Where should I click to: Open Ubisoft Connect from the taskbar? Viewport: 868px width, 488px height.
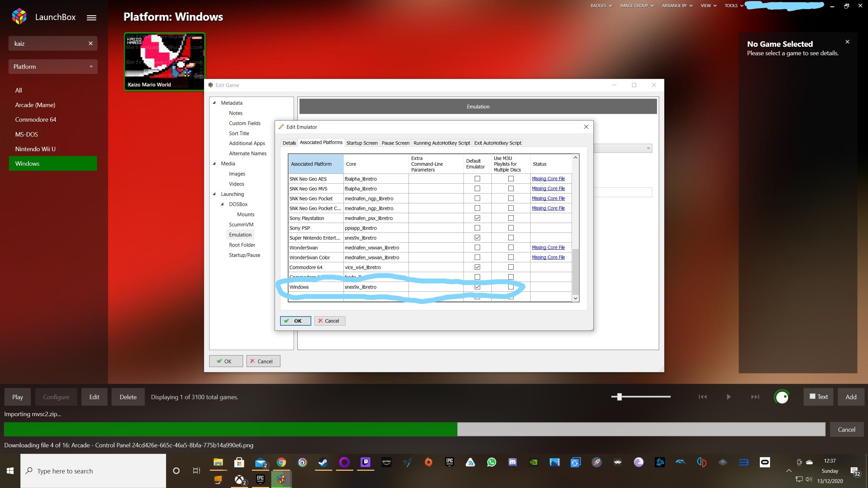pyautogui.click(x=302, y=462)
